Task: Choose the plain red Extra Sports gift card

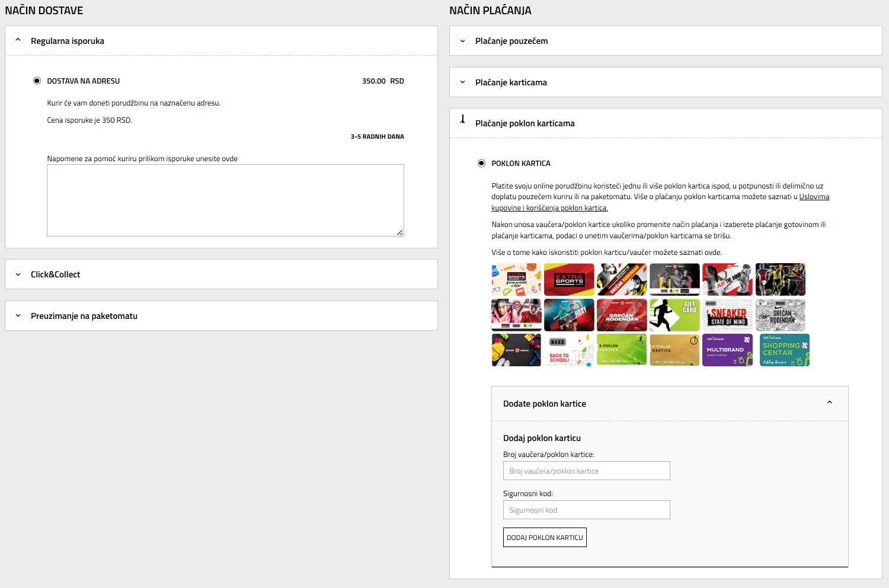Action: coord(569,280)
